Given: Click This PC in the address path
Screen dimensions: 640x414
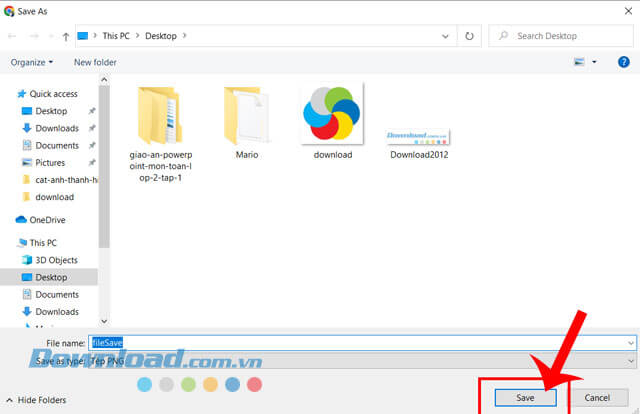Looking at the screenshot, I should (116, 36).
